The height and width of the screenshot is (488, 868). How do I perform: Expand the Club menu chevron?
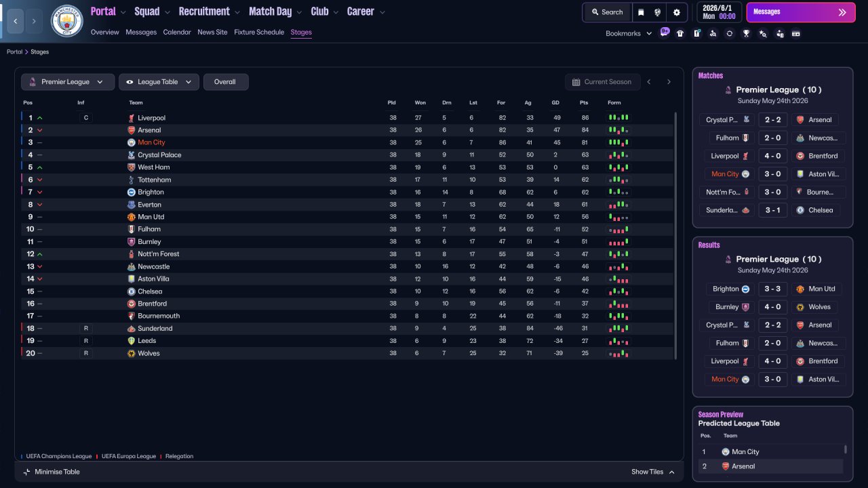335,12
